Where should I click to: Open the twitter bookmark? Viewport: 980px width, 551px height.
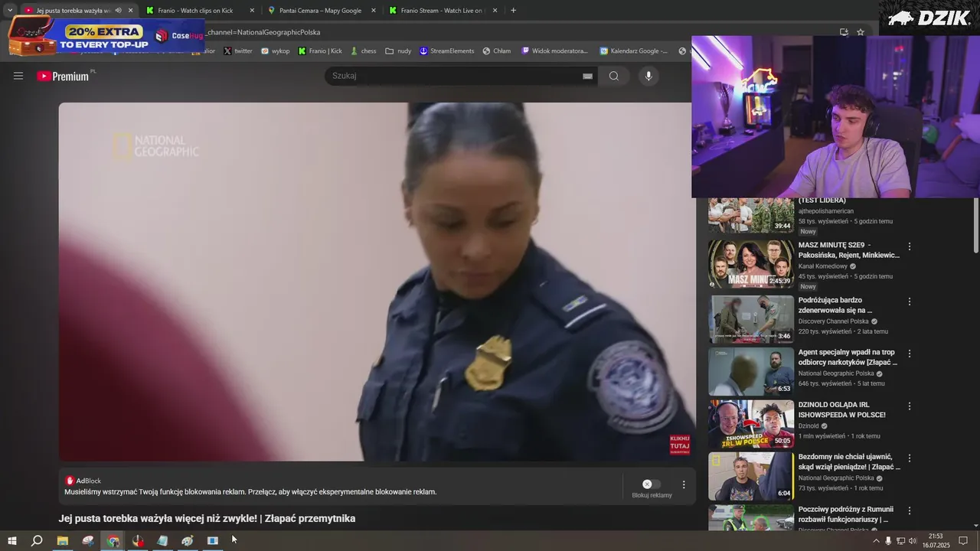pyautogui.click(x=238, y=51)
